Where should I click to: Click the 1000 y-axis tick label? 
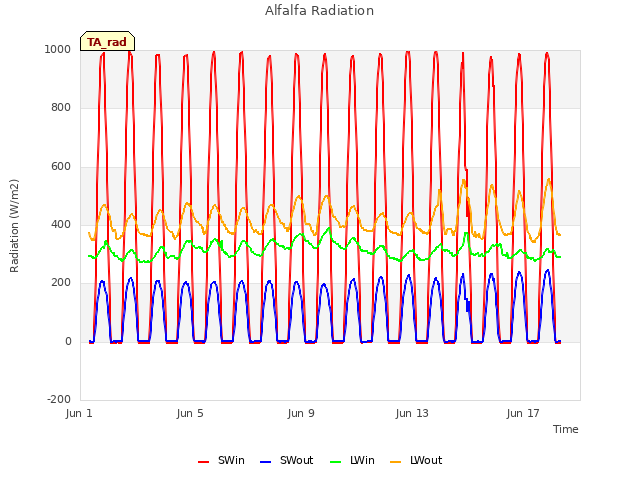pyautogui.click(x=58, y=49)
